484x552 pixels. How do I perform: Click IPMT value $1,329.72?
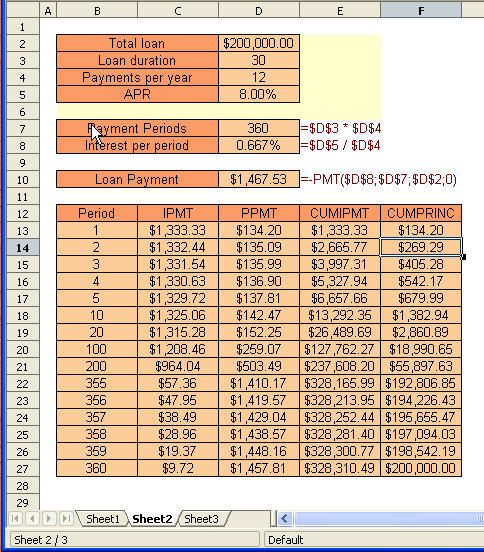[178, 298]
